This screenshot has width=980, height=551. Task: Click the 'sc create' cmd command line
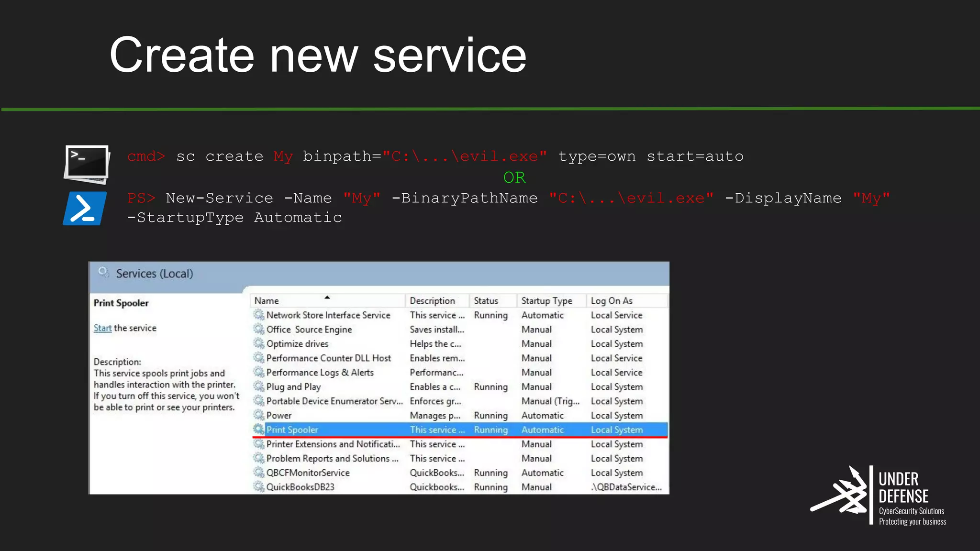435,156
